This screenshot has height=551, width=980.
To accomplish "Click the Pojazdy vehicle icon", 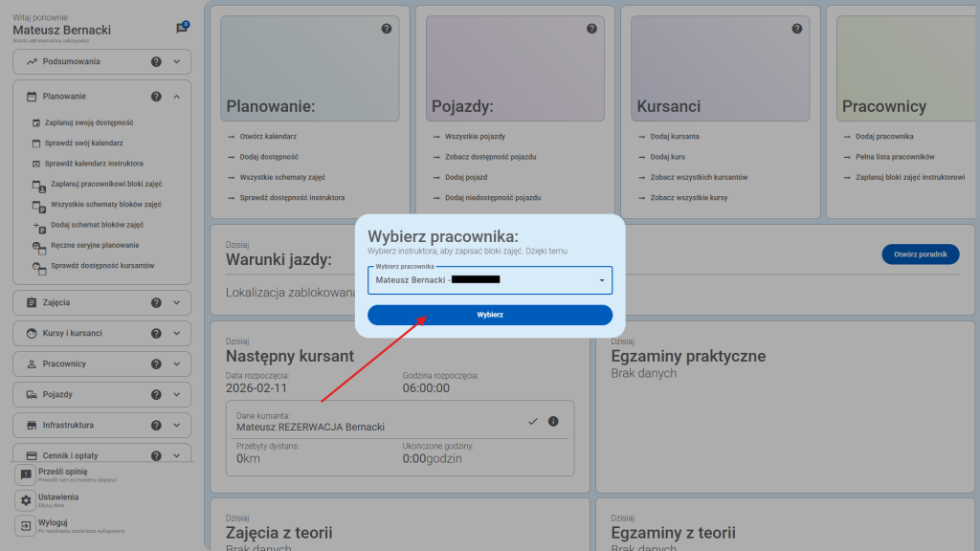I will 33,394.
